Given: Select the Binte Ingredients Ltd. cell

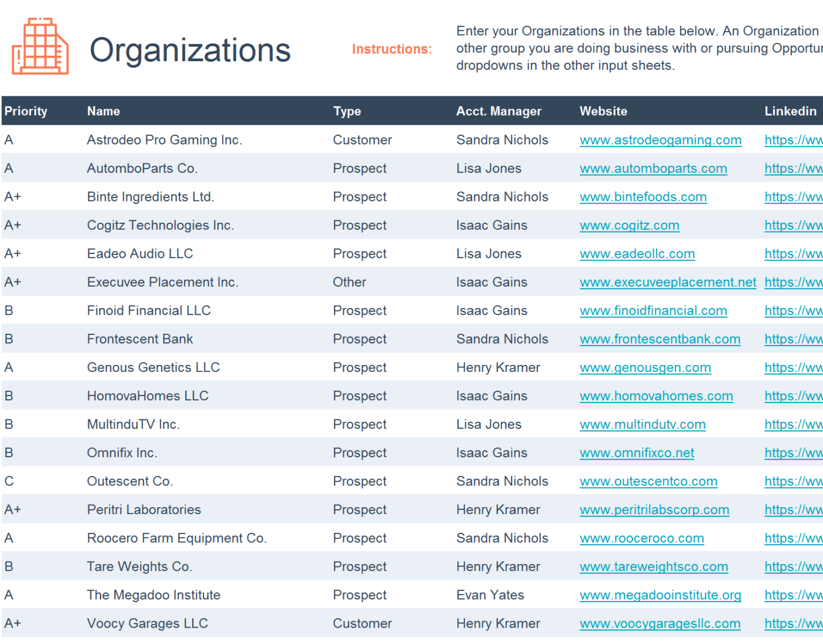Looking at the screenshot, I should click(x=150, y=197).
